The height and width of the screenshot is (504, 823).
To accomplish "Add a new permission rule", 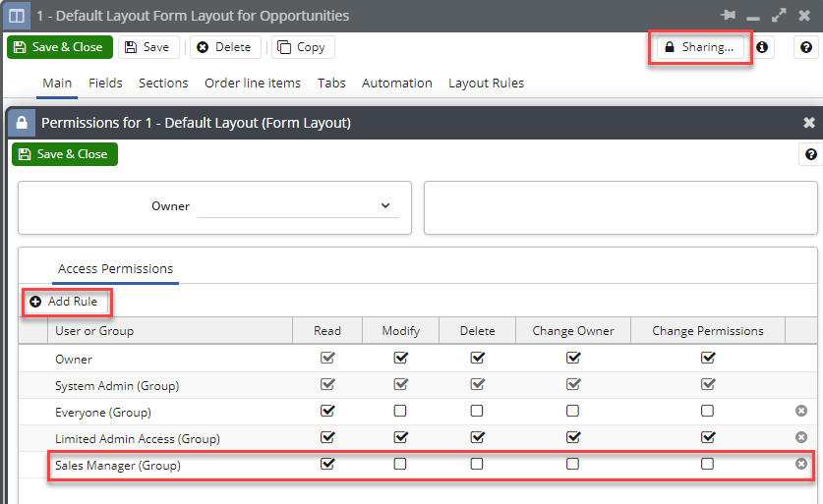I will point(65,302).
